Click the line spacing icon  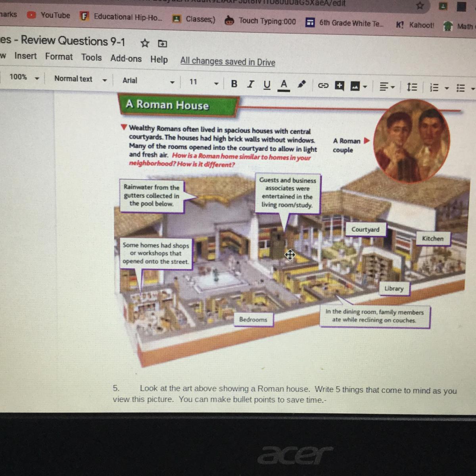point(412,87)
